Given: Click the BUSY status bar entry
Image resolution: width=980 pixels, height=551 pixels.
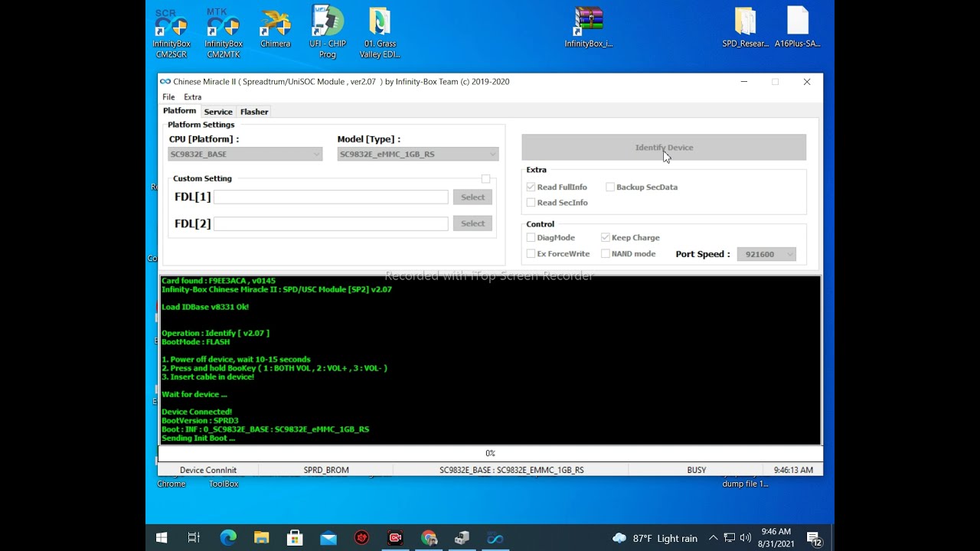Looking at the screenshot, I should 697,470.
